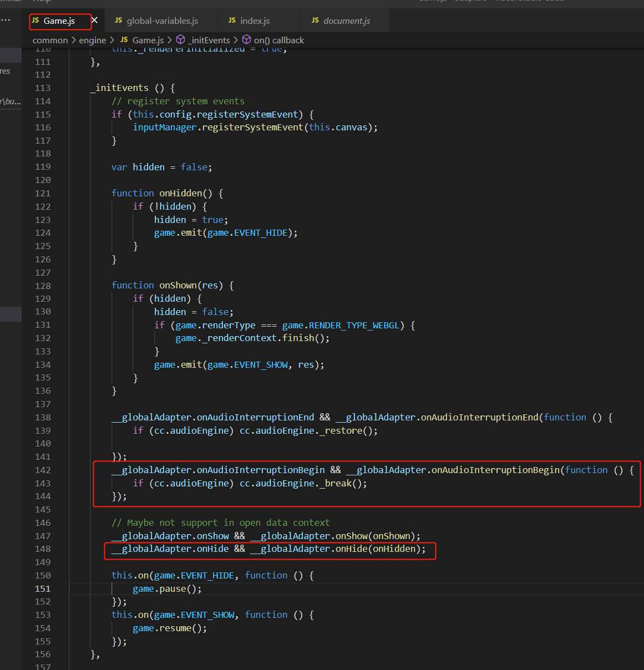644x670 pixels.
Task: Click function name 'onShown' on line 128
Action: click(178, 286)
